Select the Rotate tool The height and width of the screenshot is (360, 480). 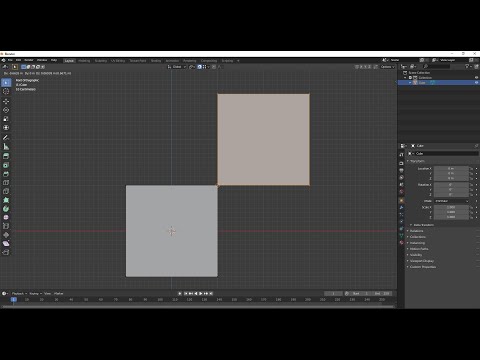[x=6, y=110]
